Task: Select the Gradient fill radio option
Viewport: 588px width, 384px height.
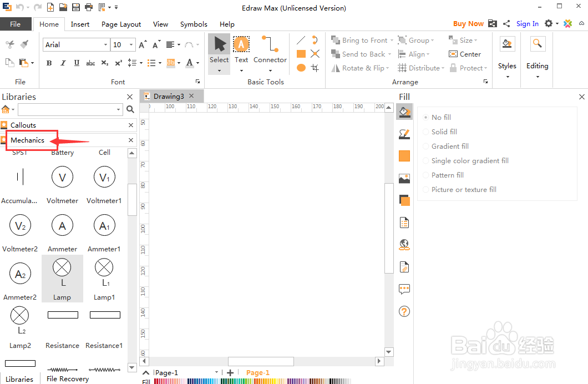Action: tap(425, 146)
